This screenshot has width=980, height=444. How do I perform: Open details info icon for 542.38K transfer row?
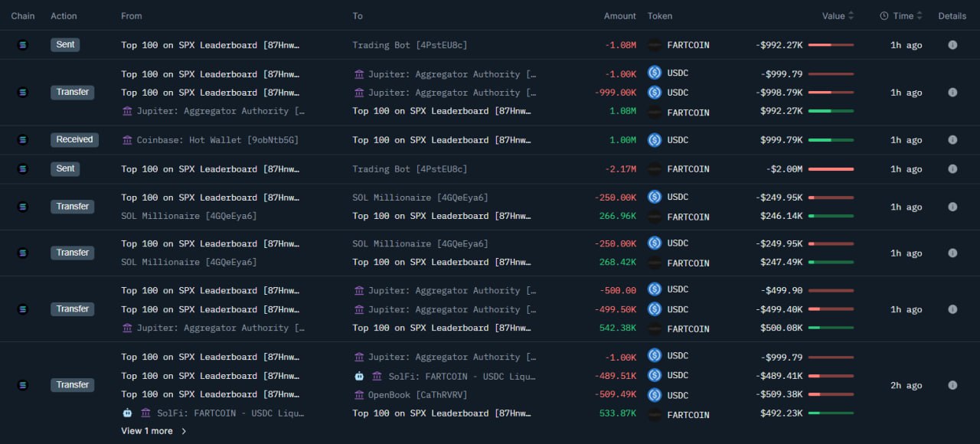(x=952, y=309)
